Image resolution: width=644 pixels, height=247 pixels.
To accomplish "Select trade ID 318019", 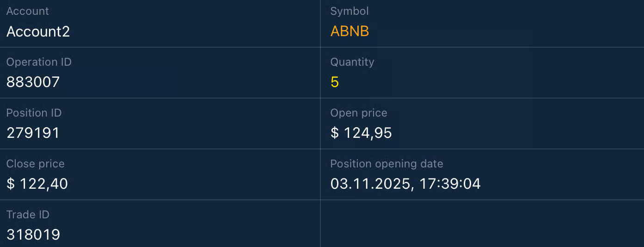I will (33, 235).
